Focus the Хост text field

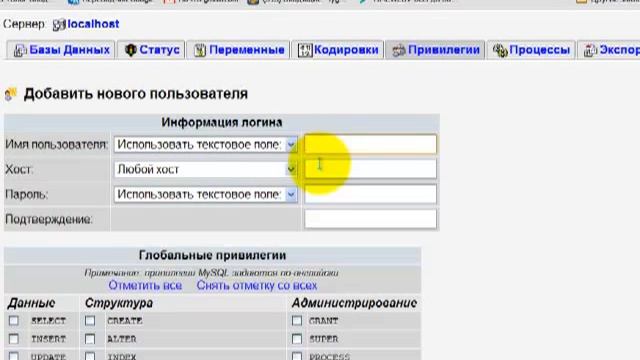pyautogui.click(x=370, y=169)
